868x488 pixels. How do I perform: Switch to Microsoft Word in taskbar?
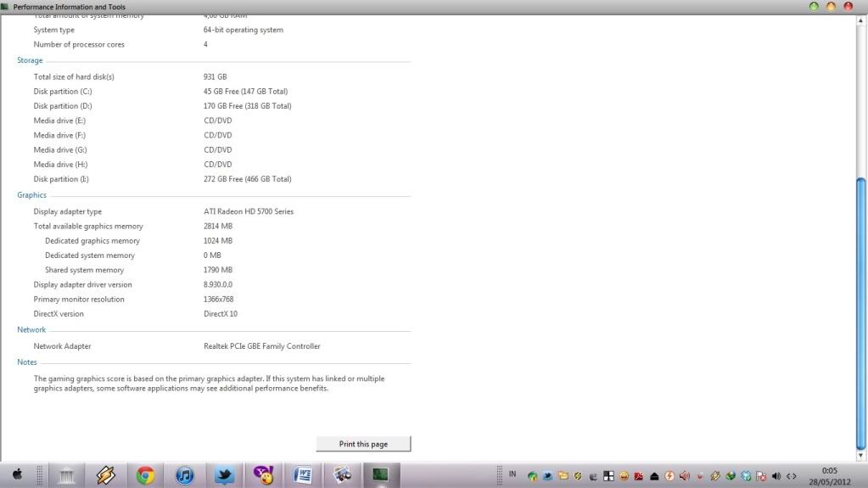pos(303,475)
